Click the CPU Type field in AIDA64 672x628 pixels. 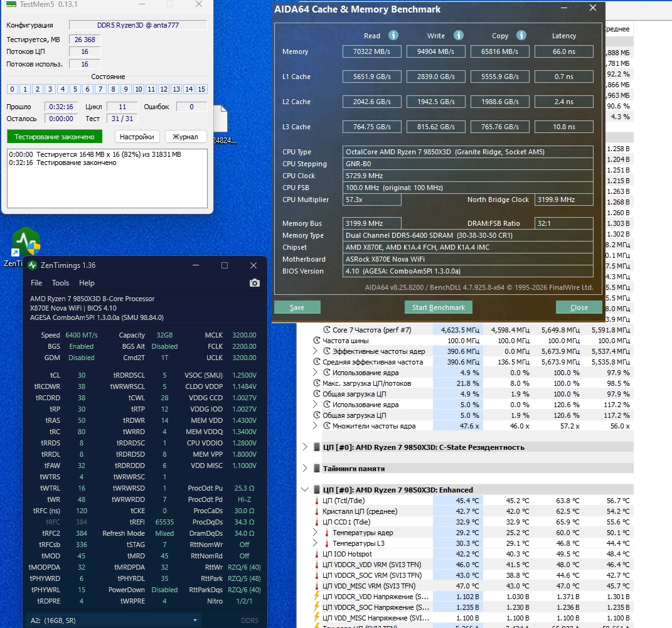(468, 152)
